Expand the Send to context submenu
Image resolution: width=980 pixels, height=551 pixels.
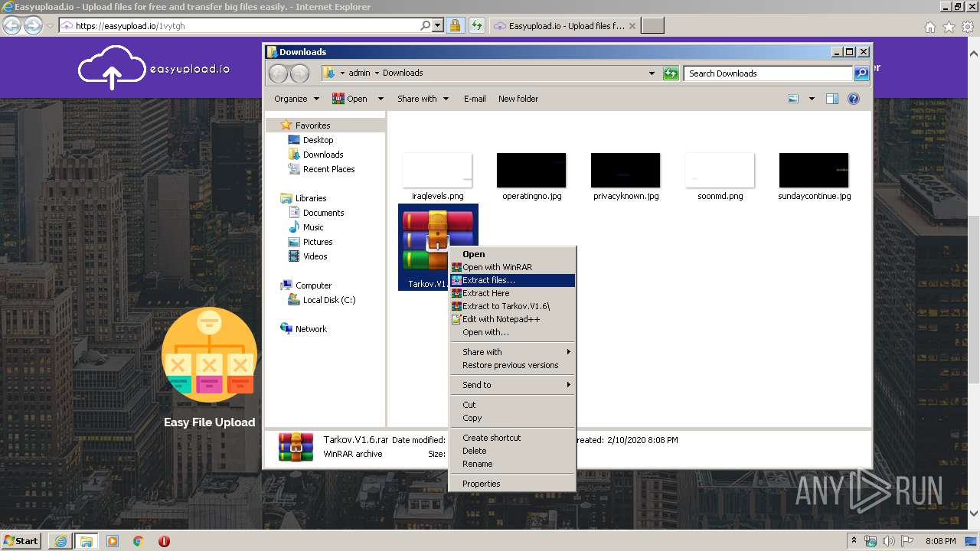[511, 385]
